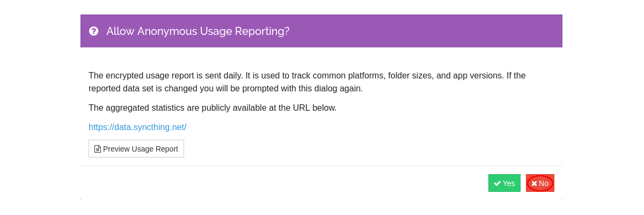Preview the usage report
This screenshot has height=215, width=644.
click(x=136, y=149)
